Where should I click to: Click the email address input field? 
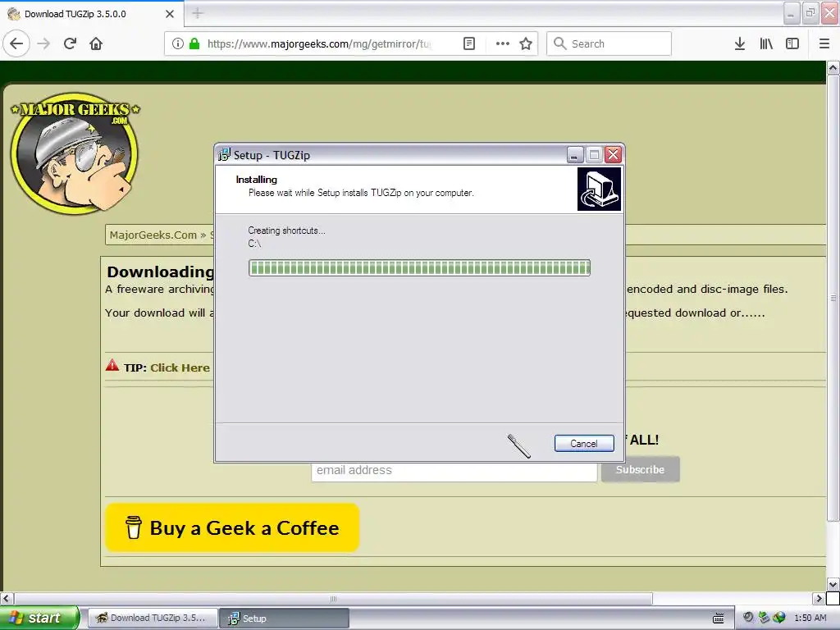click(x=454, y=470)
